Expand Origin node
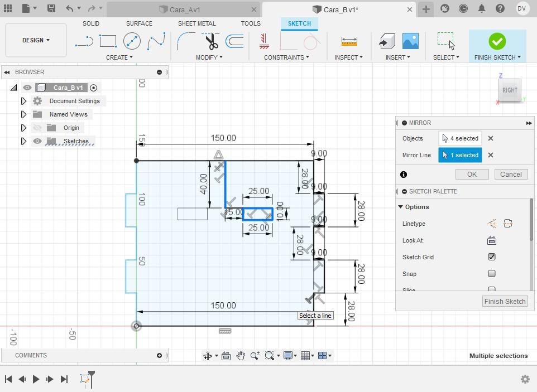This screenshot has height=392, width=537. [23, 128]
